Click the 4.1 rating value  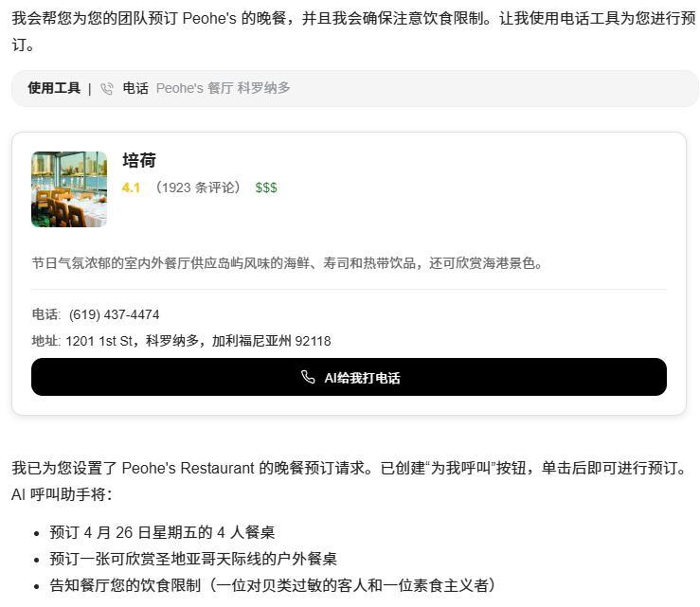tap(131, 187)
